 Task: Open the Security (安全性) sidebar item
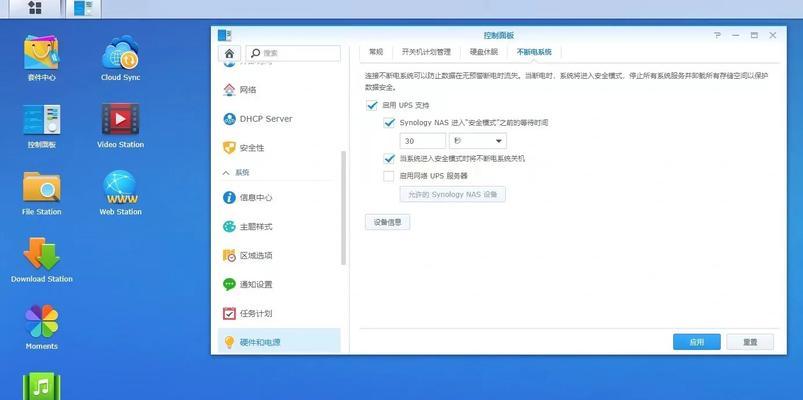click(x=279, y=148)
